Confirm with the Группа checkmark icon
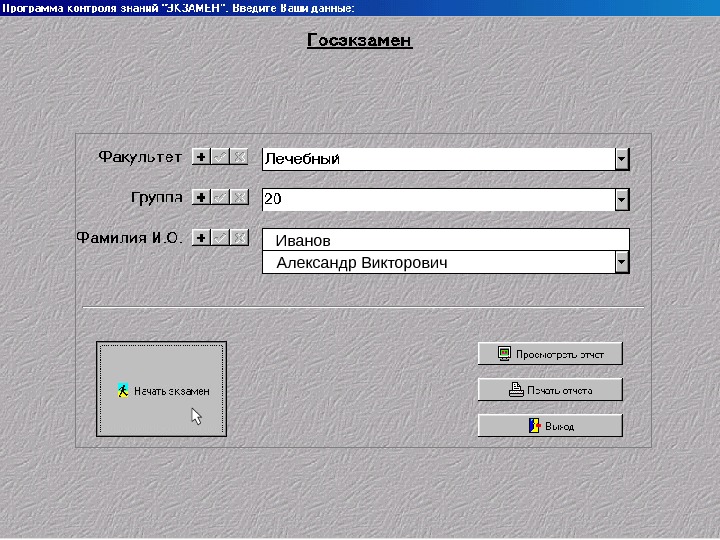This screenshot has height=540, width=720. coord(220,197)
